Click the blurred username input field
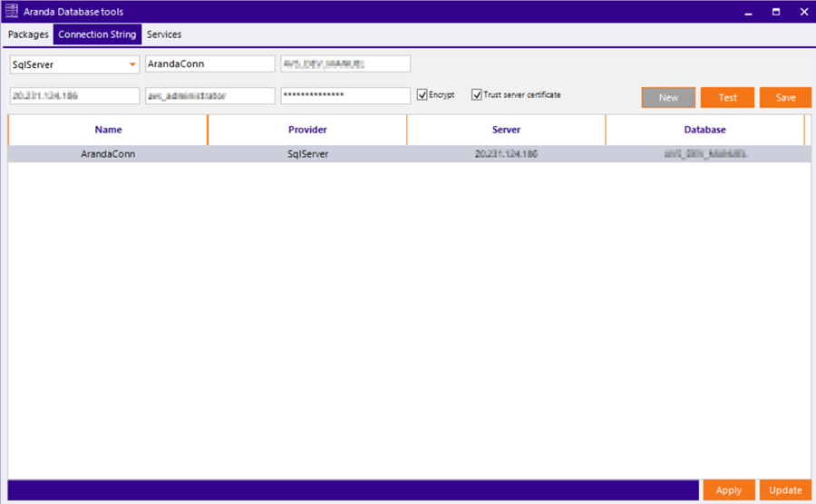The height and width of the screenshot is (504, 816). tap(209, 96)
